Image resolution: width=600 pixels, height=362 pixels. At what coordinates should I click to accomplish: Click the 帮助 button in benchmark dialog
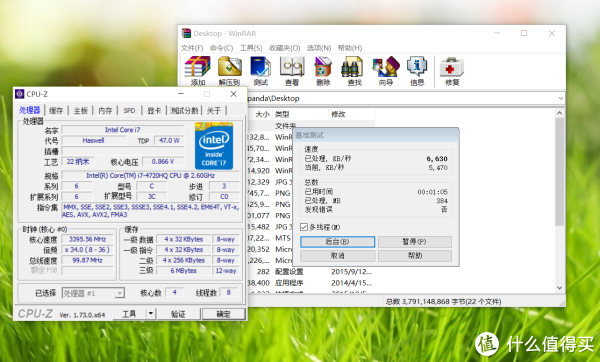coord(415,256)
